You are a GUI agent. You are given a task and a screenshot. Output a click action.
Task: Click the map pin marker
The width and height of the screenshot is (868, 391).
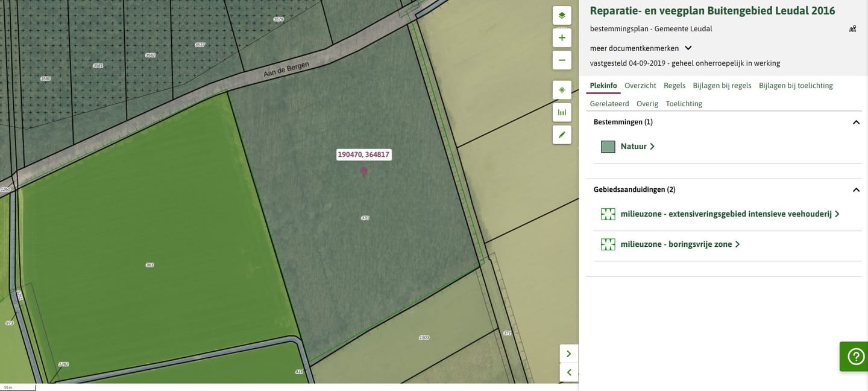pos(363,171)
